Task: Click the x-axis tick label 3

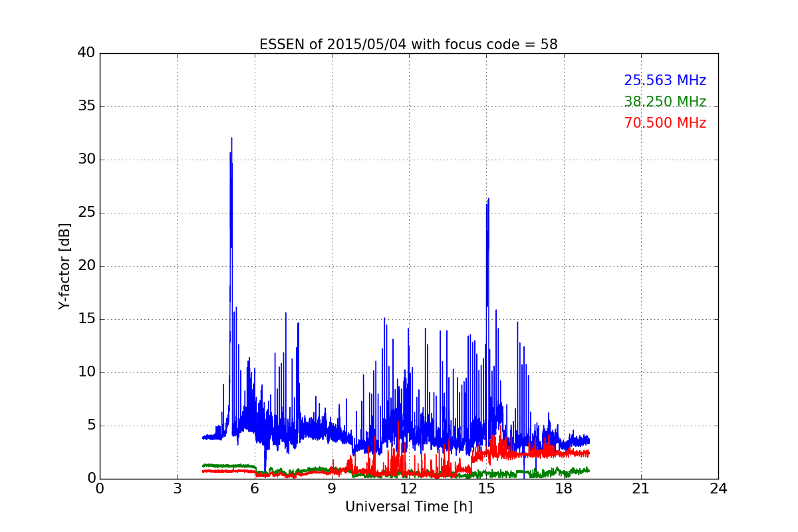Action: click(177, 488)
